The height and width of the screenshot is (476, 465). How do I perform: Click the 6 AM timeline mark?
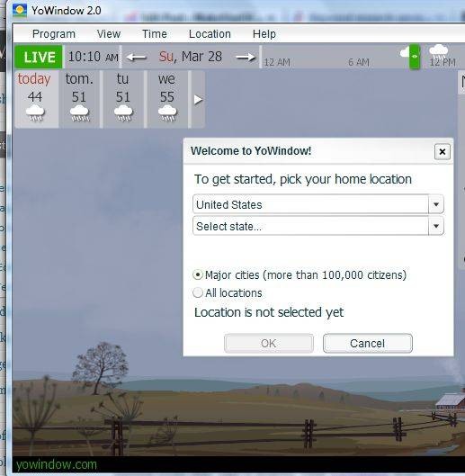click(x=359, y=62)
